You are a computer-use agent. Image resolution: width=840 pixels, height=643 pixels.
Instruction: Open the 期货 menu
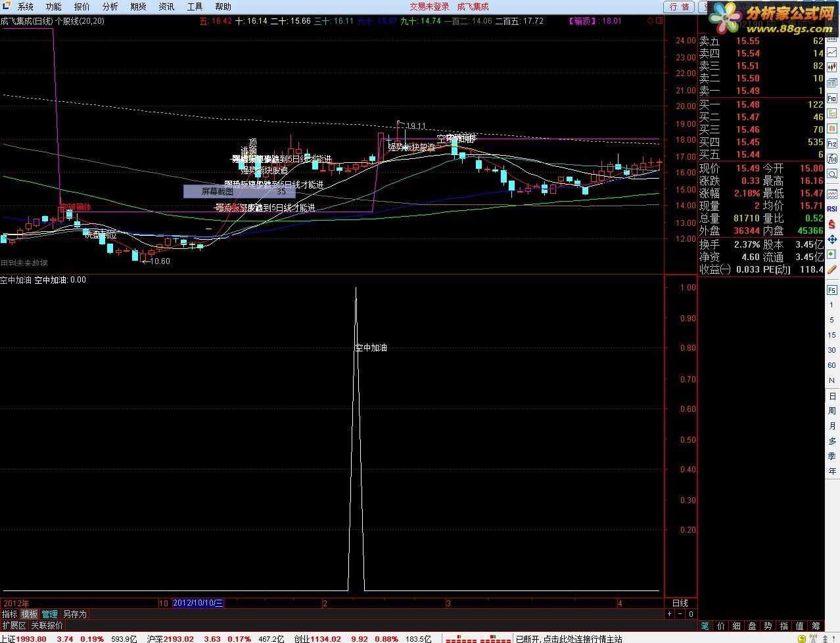(138, 7)
